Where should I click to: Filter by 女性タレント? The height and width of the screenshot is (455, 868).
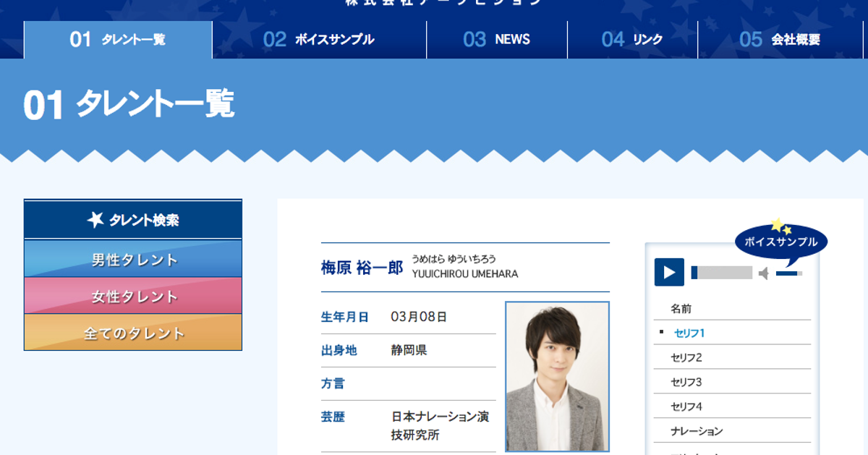click(x=133, y=296)
